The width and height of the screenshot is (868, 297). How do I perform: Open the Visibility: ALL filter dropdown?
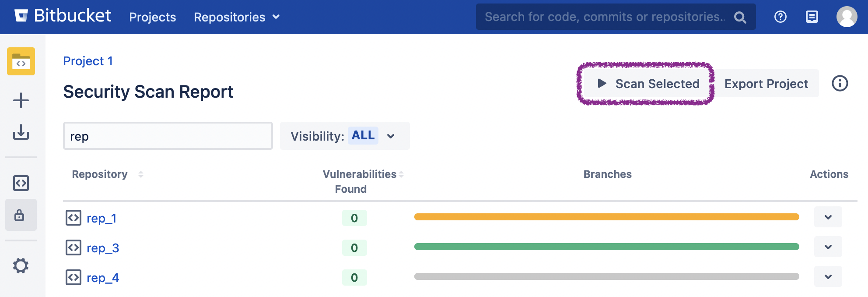coord(344,136)
